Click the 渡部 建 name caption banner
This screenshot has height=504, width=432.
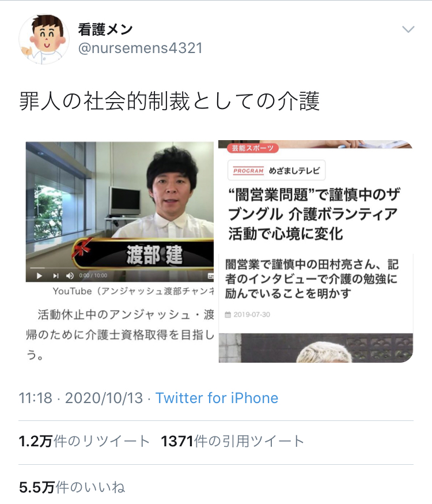pyautogui.click(x=143, y=254)
